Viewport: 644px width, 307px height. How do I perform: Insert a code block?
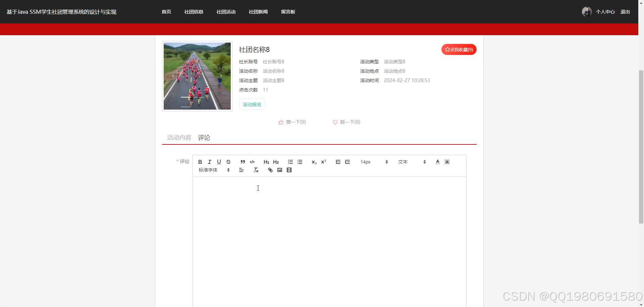(252, 162)
